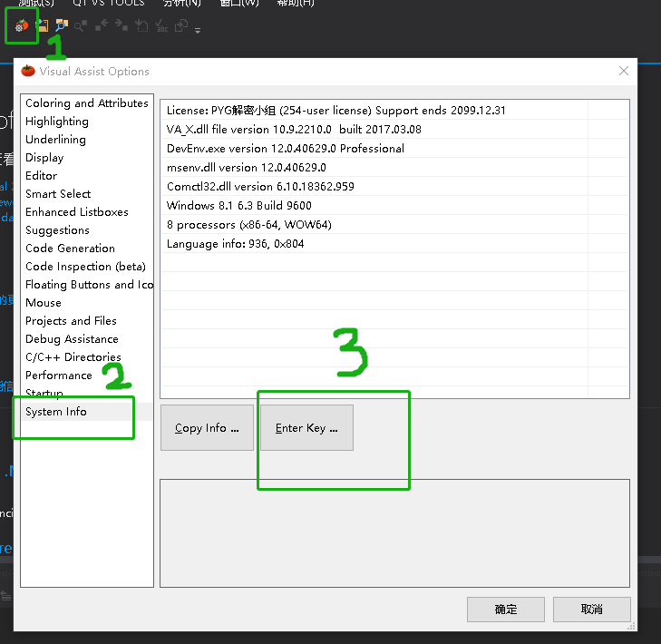Select the System Info category
Image resolution: width=661 pixels, height=644 pixels.
pos(87,412)
